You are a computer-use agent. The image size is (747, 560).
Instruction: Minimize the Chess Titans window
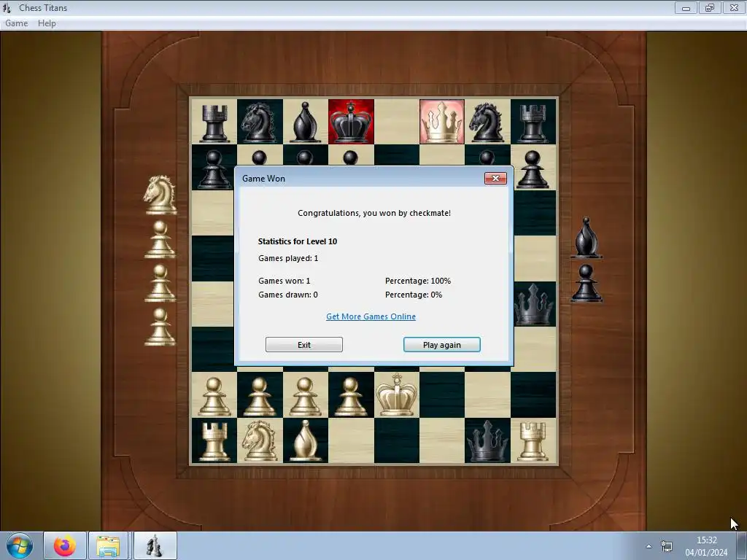click(x=686, y=7)
